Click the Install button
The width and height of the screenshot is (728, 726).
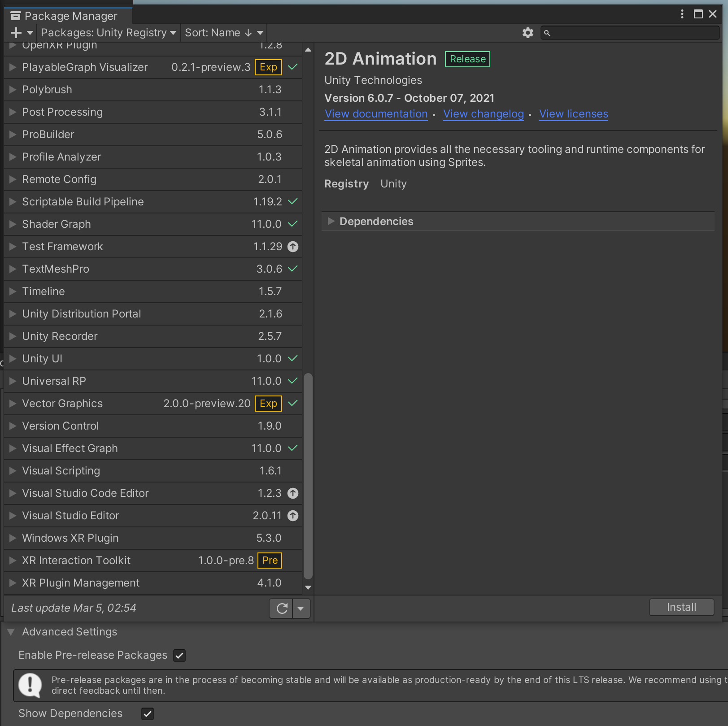pos(681,607)
